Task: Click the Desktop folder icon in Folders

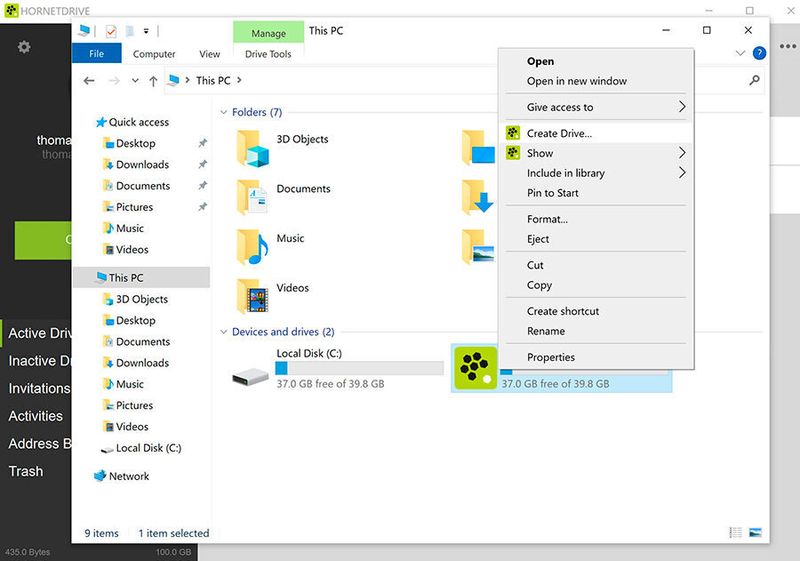Action: pyautogui.click(x=478, y=148)
